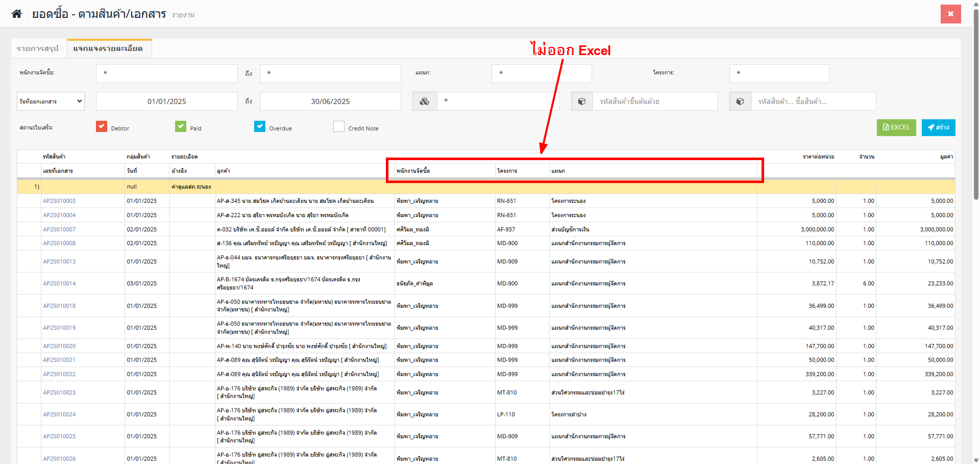
Task: Click the โครงการ input field
Action: point(779,73)
